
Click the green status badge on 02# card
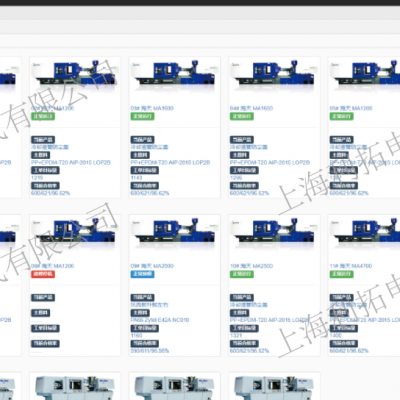[43, 116]
